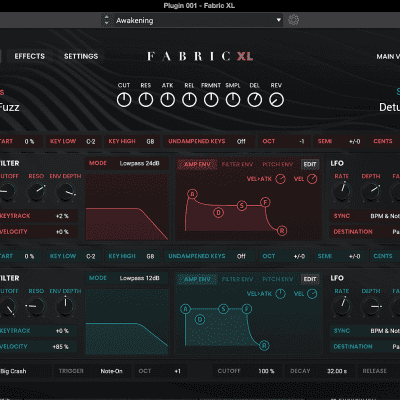Screen dimensions: 400x400
Task: Click the REV macro knob
Action: 276,100
